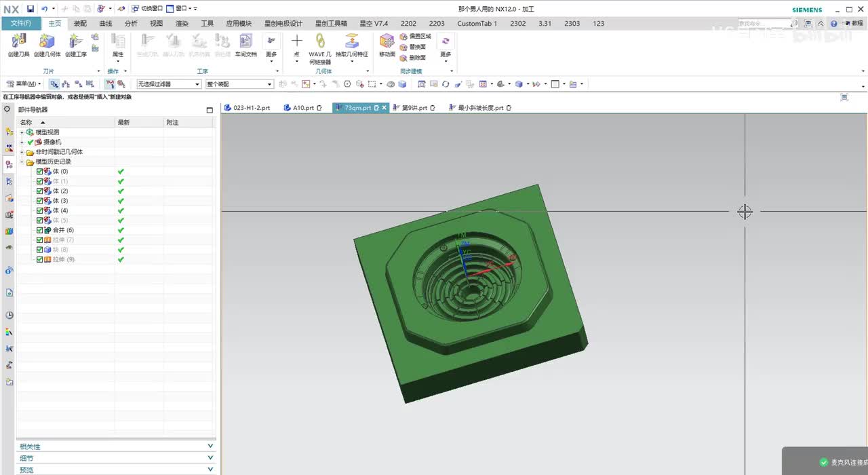Open 车间文档 (Shop Documentation)
This screenshot has width=868, height=475.
pyautogui.click(x=245, y=45)
